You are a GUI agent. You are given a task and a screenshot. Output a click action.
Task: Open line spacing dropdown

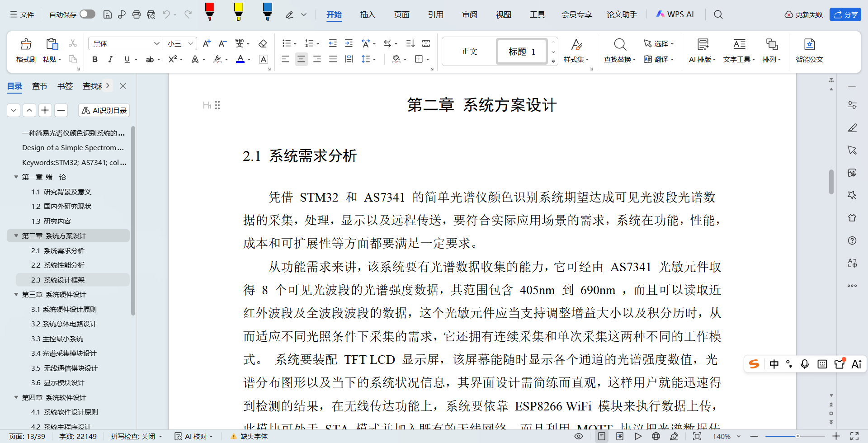point(374,59)
